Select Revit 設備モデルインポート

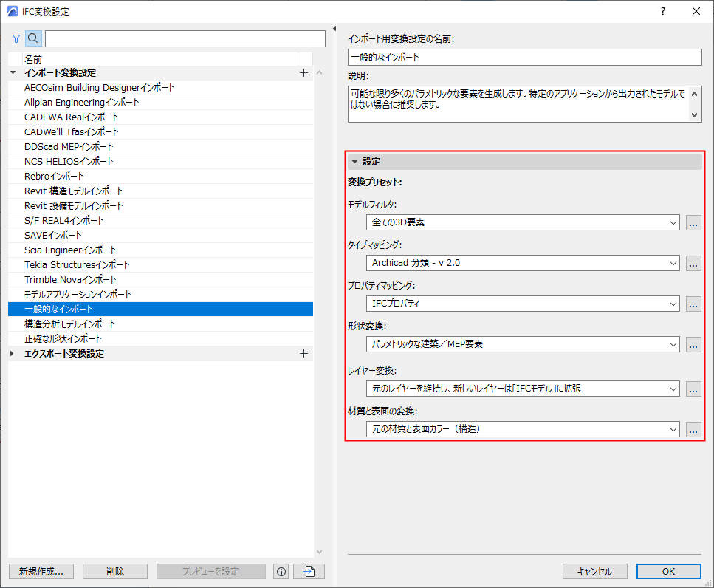tap(160, 206)
